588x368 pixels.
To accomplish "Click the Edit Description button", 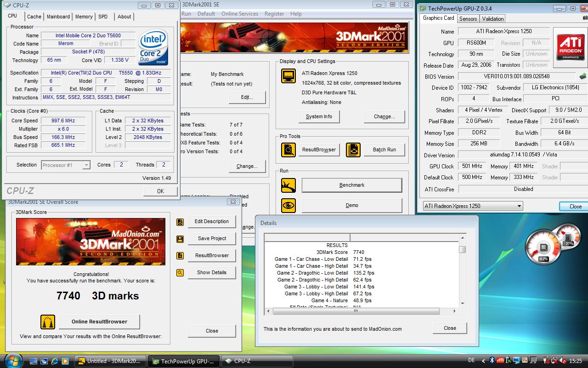I will click(212, 222).
